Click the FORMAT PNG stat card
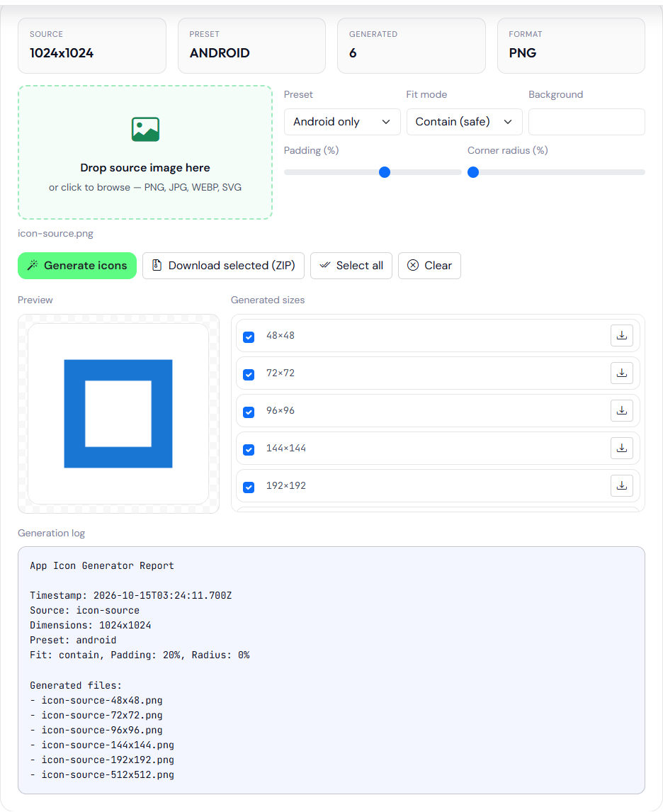This screenshot has height=812, width=663. tap(571, 45)
